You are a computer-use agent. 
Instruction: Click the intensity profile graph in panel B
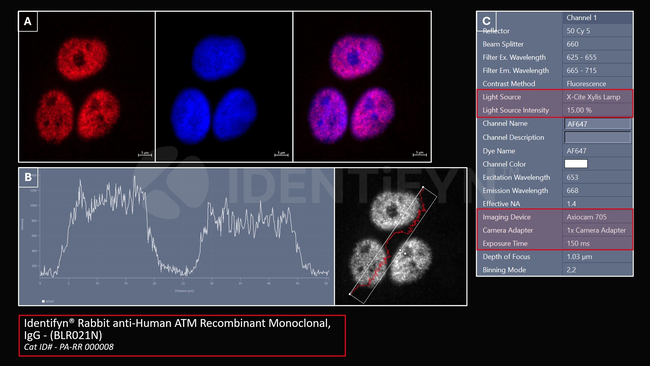(x=176, y=236)
